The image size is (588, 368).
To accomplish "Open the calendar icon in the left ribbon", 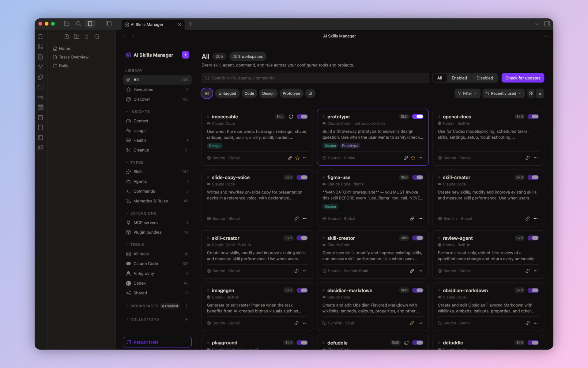I will tap(40, 117).
